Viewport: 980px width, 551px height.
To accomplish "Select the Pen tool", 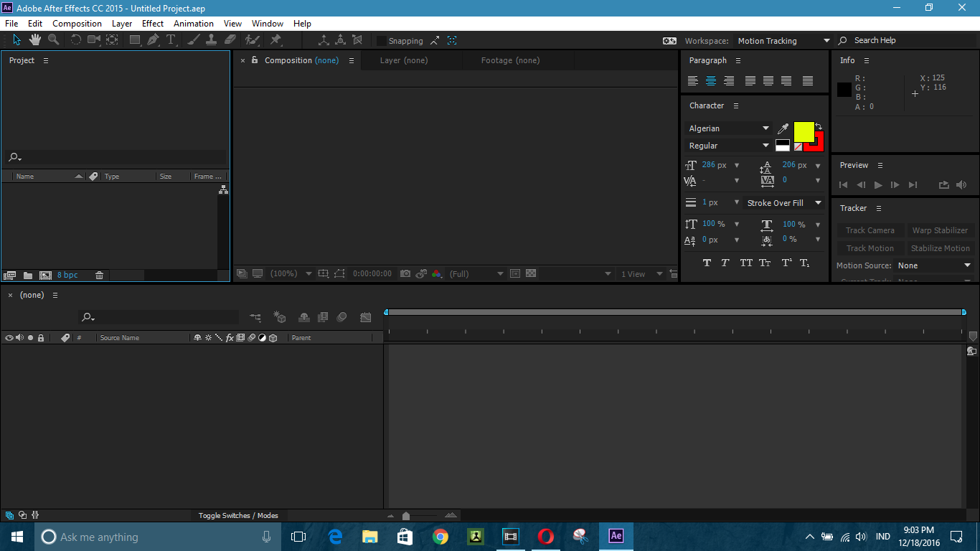I will pos(151,40).
